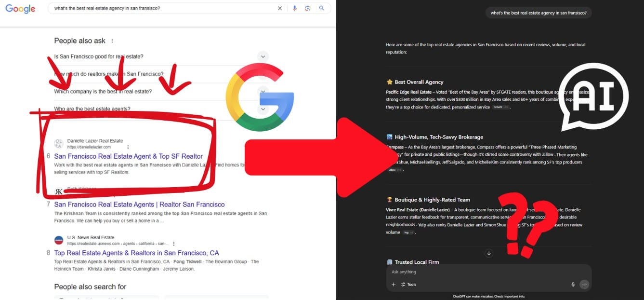Open the Tools menu in ChatGPT
644x300 pixels.
(408, 285)
